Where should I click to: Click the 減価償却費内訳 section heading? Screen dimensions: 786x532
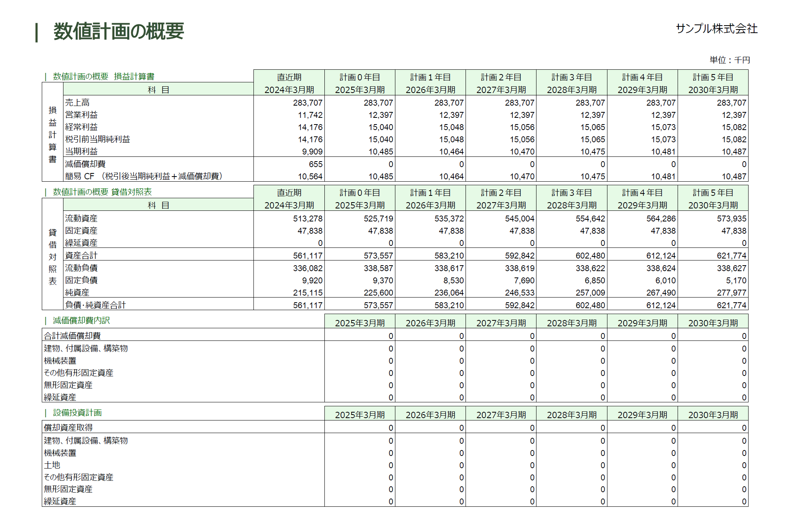[x=81, y=320]
